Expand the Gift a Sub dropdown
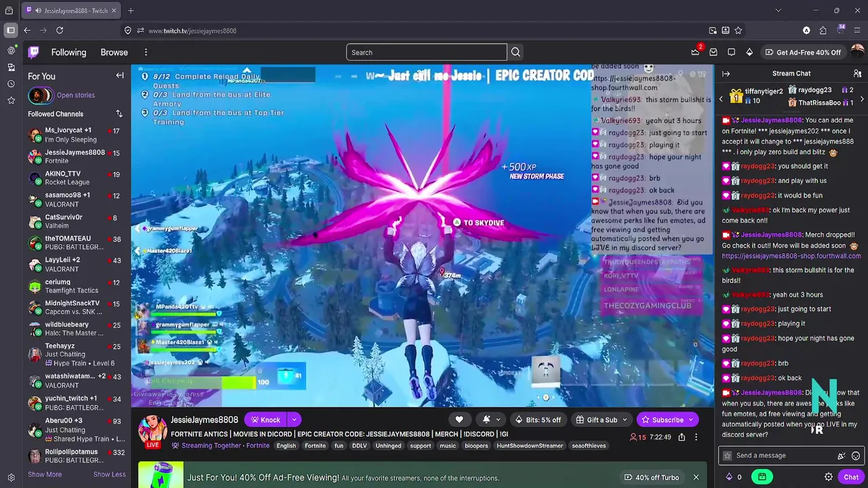Image resolution: width=868 pixels, height=488 pixels. click(x=625, y=420)
